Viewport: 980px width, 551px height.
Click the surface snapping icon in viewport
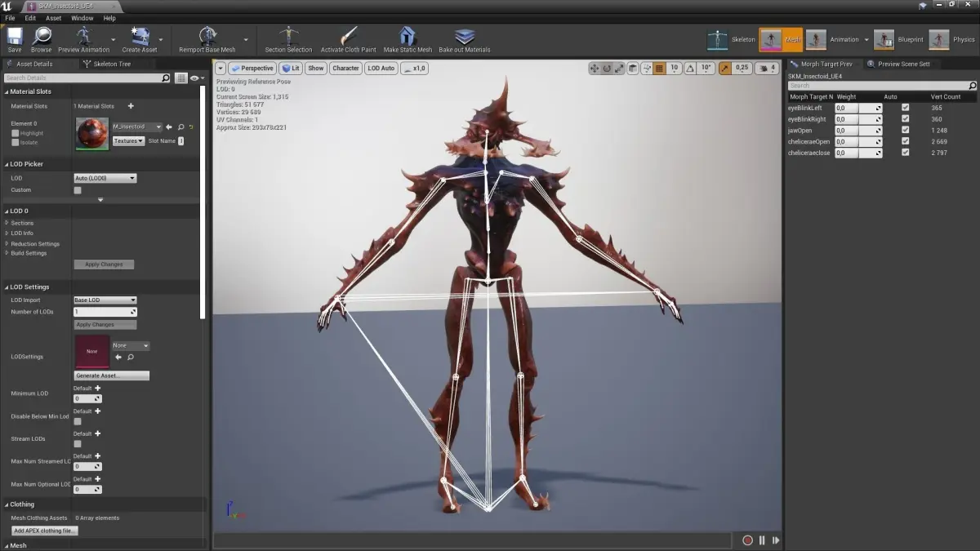(x=647, y=69)
